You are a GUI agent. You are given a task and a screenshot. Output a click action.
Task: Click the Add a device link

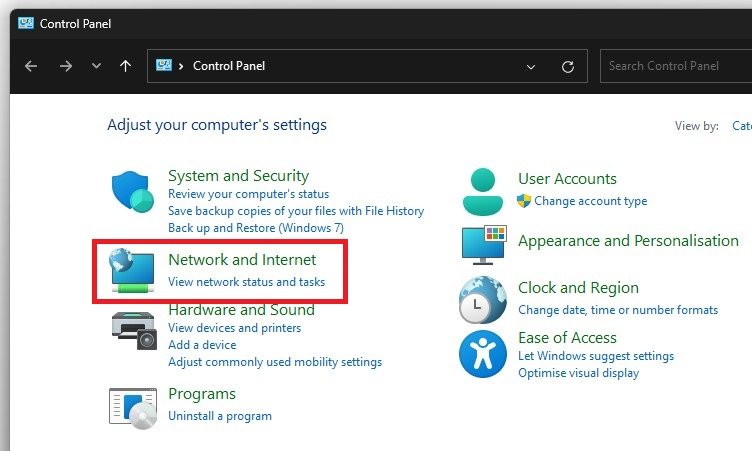pos(202,345)
